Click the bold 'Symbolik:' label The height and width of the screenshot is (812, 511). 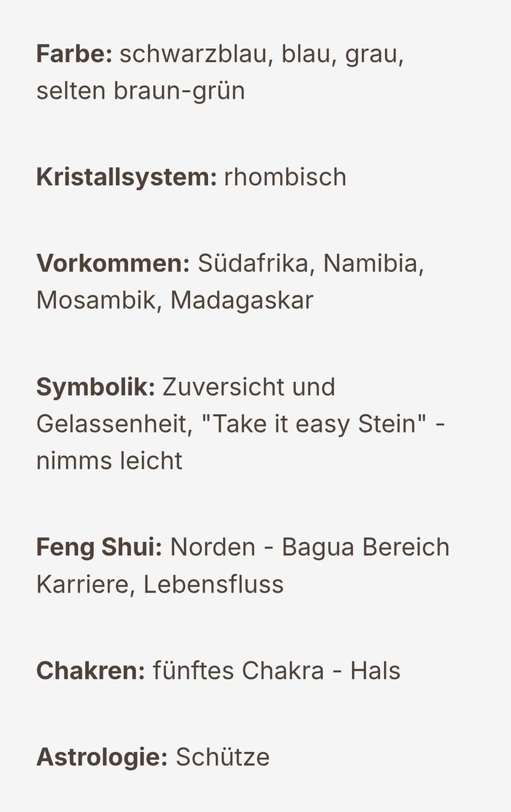96,387
